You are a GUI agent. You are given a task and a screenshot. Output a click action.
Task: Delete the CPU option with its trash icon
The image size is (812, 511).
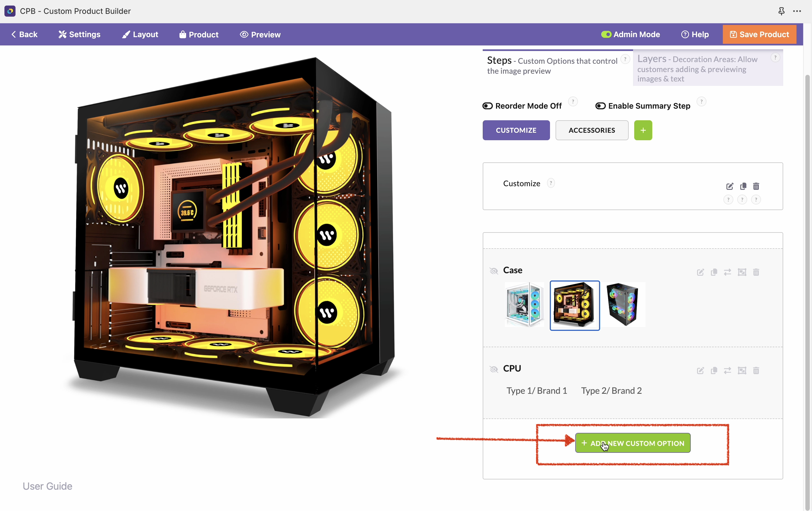(x=756, y=371)
